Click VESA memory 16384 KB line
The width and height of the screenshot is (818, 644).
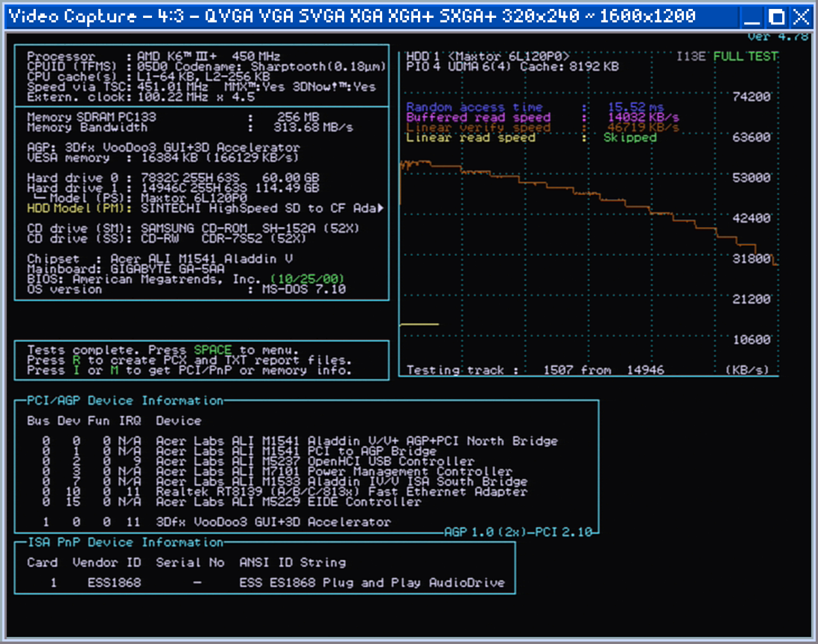pos(163,157)
